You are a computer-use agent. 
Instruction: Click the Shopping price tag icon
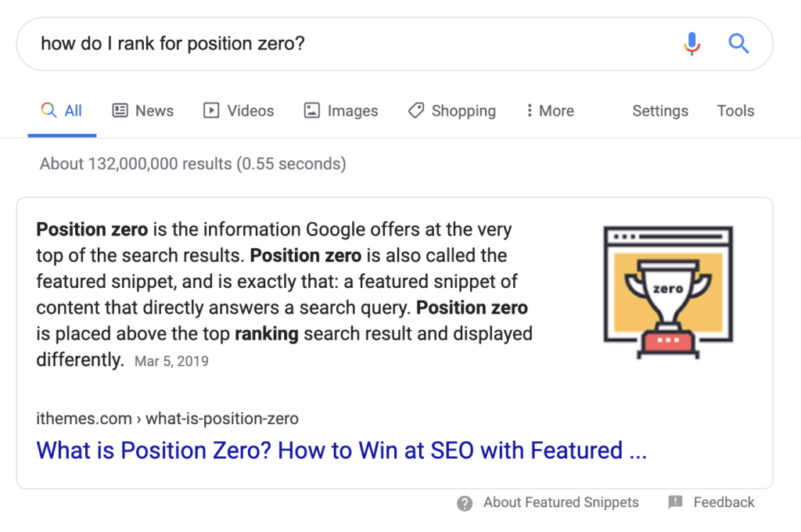[415, 110]
